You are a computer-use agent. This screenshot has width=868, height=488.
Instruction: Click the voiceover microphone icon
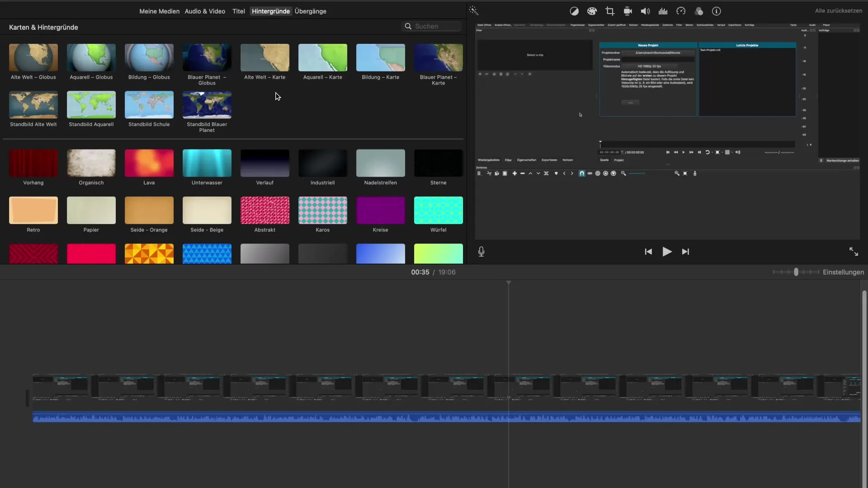click(x=481, y=252)
